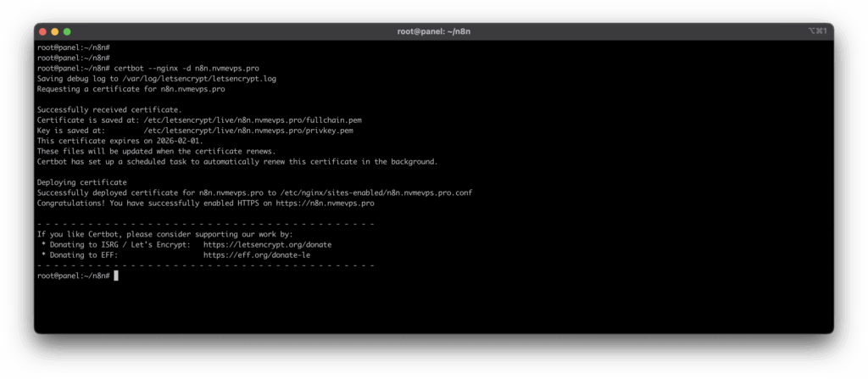Click the 2026-02-01 expiration date

171,141
